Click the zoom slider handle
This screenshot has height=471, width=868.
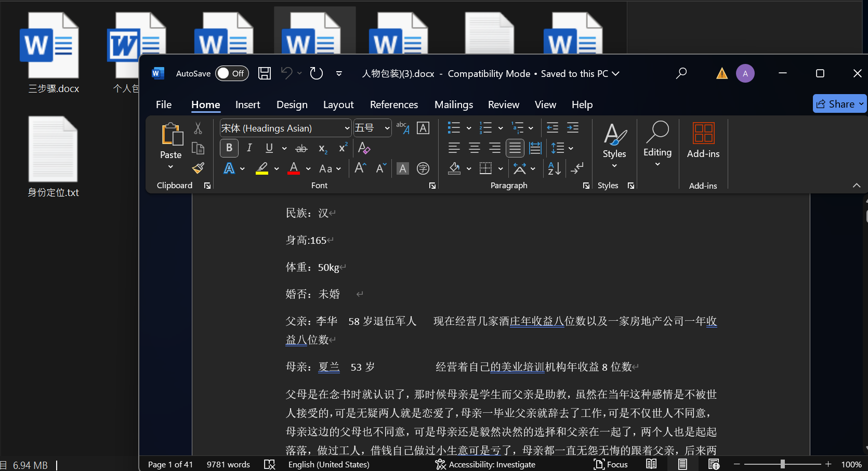coord(782,464)
